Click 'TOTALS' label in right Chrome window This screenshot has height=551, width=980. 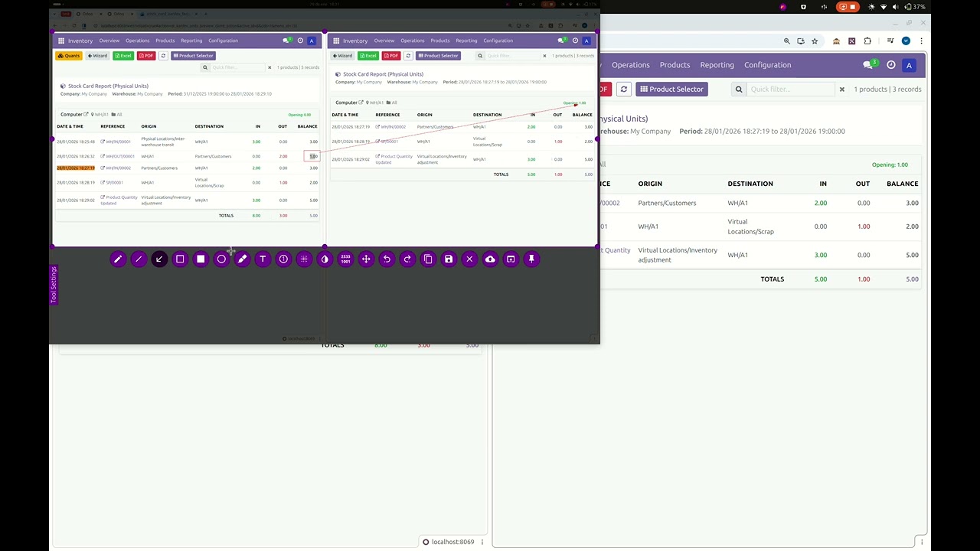772,279
